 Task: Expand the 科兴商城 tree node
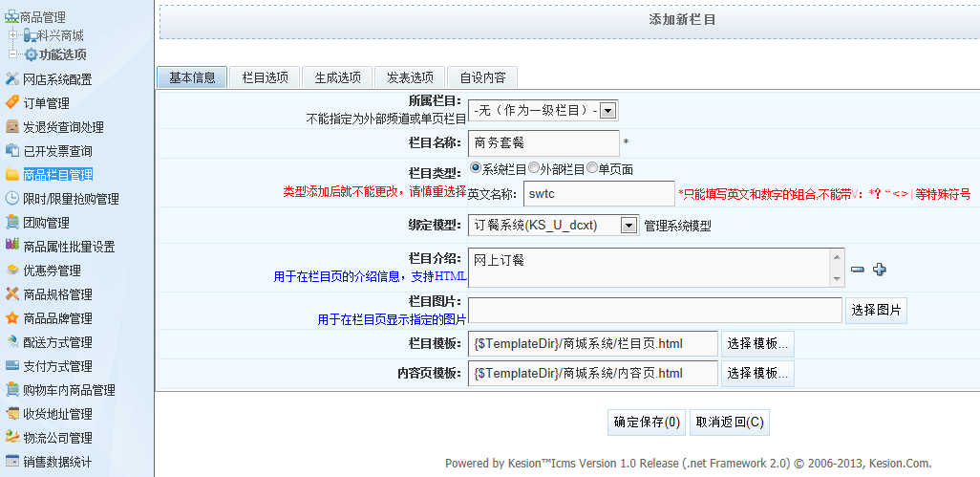pyautogui.click(x=13, y=35)
